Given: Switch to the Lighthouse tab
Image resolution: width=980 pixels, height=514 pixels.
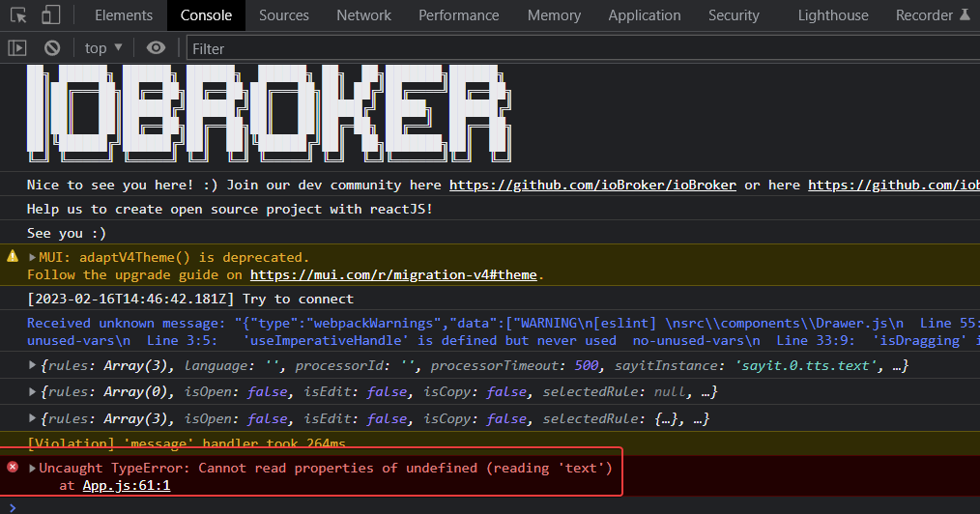Looking at the screenshot, I should (x=833, y=15).
